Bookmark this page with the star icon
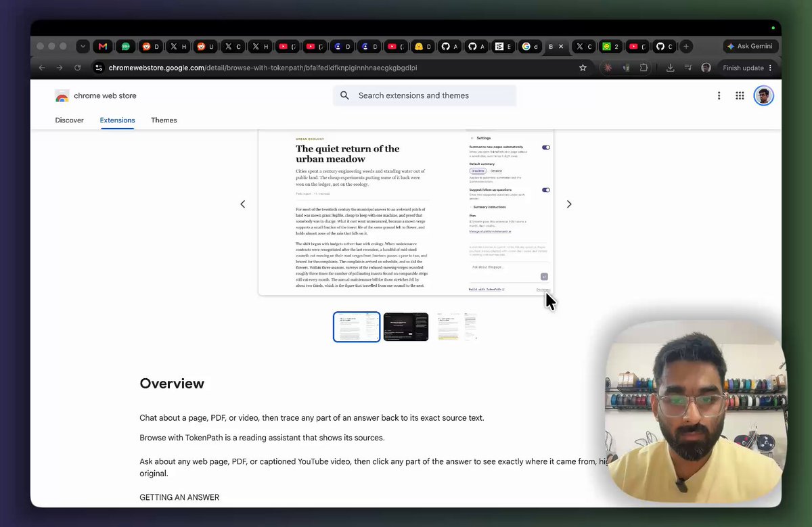 583,68
